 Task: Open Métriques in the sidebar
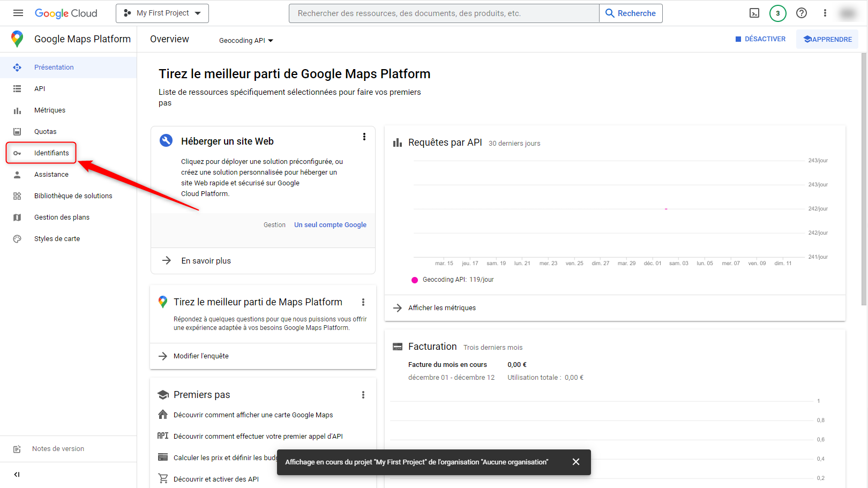pyautogui.click(x=68, y=110)
